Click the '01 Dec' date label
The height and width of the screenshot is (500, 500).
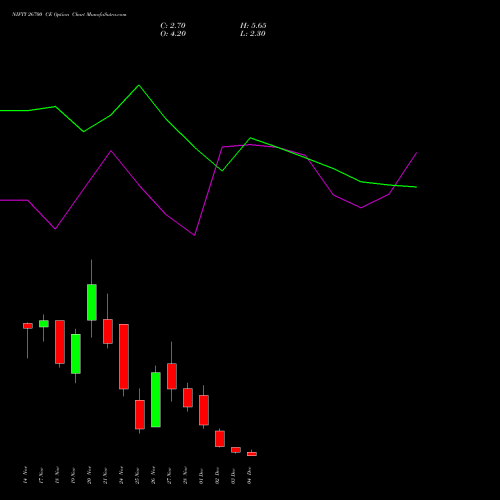click(x=202, y=475)
